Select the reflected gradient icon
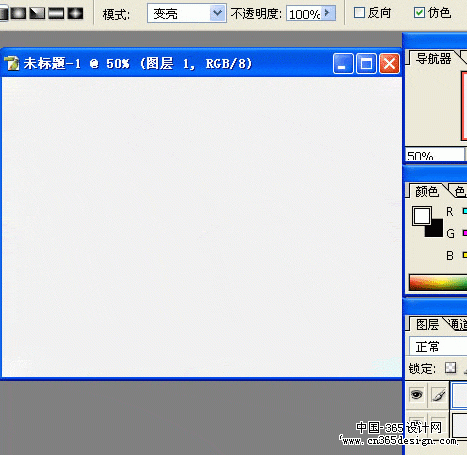Viewport: 467px width, 455px height. [56, 13]
